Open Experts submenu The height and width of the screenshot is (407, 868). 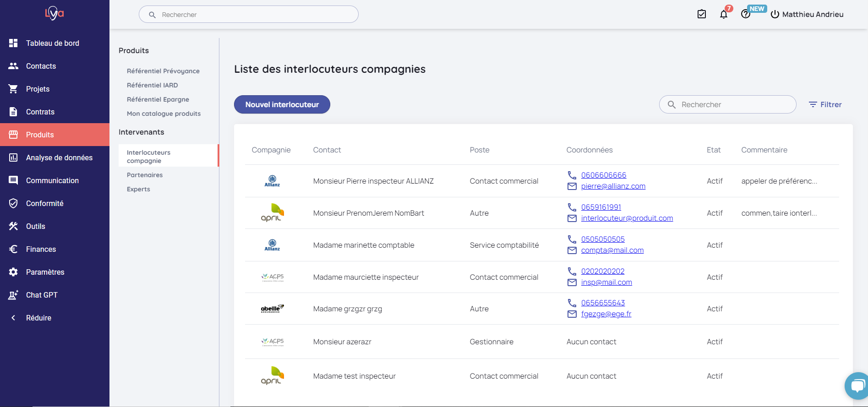(138, 189)
